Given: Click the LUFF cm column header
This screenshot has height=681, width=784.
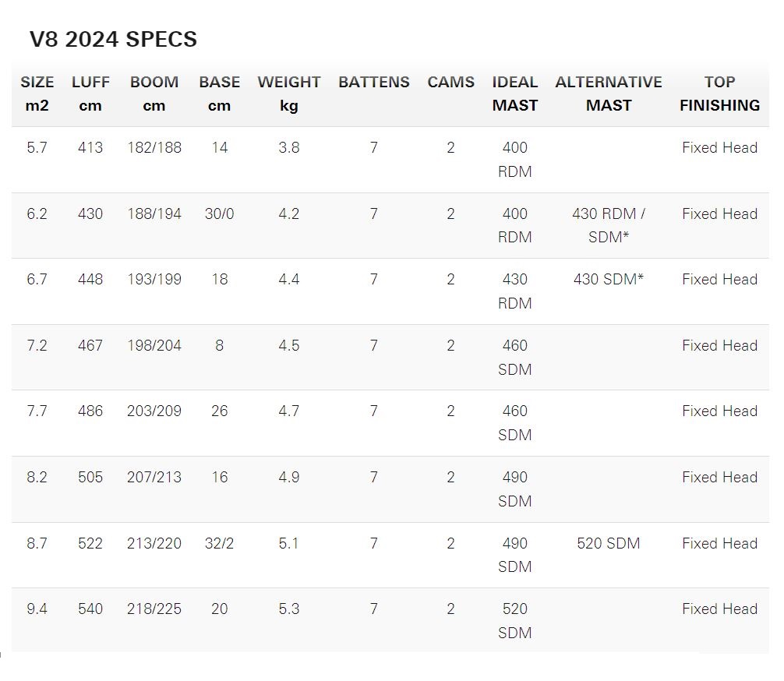Looking at the screenshot, I should [90, 94].
